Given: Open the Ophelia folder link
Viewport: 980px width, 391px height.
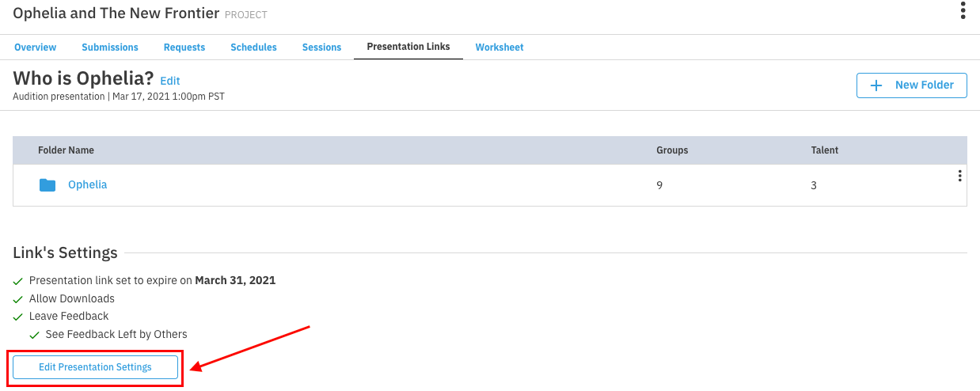Looking at the screenshot, I should 87,184.
